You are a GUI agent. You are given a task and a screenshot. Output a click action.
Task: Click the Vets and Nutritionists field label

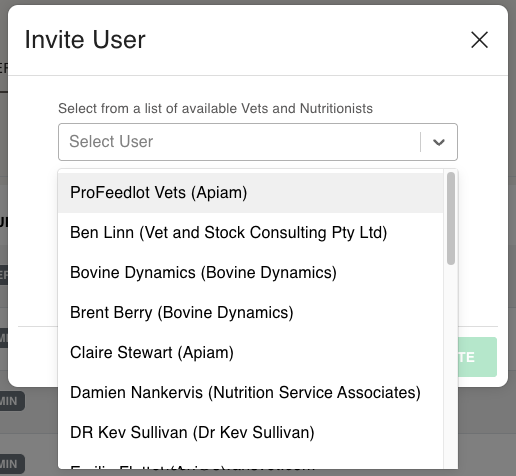pyautogui.click(x=215, y=108)
